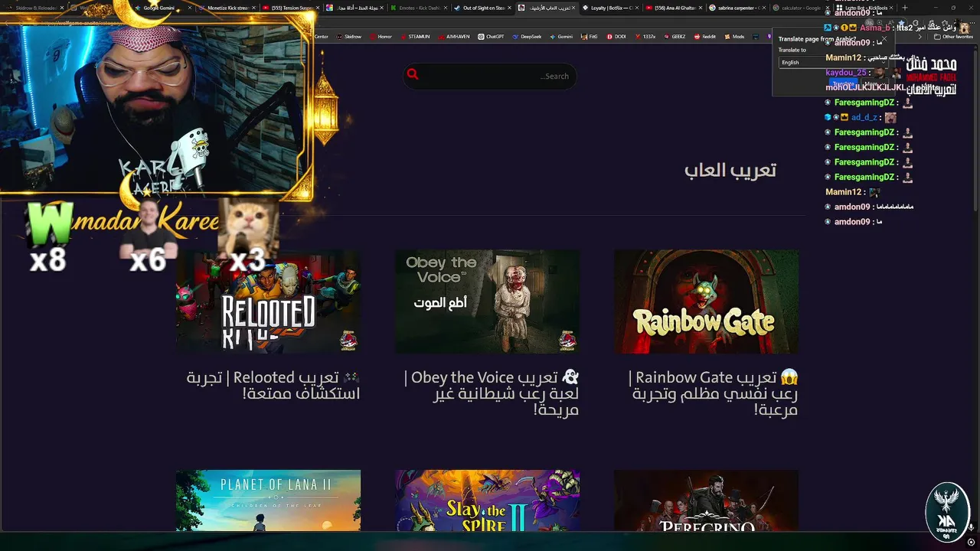
Task: Click the ad_d_z username in chat
Action: 864,117
